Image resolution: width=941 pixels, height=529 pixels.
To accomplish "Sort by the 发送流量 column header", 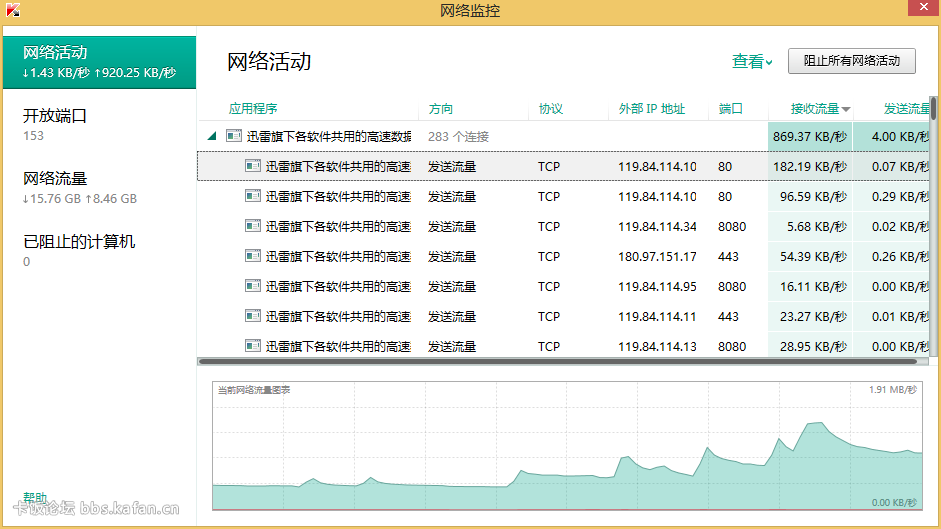I will pos(906,109).
